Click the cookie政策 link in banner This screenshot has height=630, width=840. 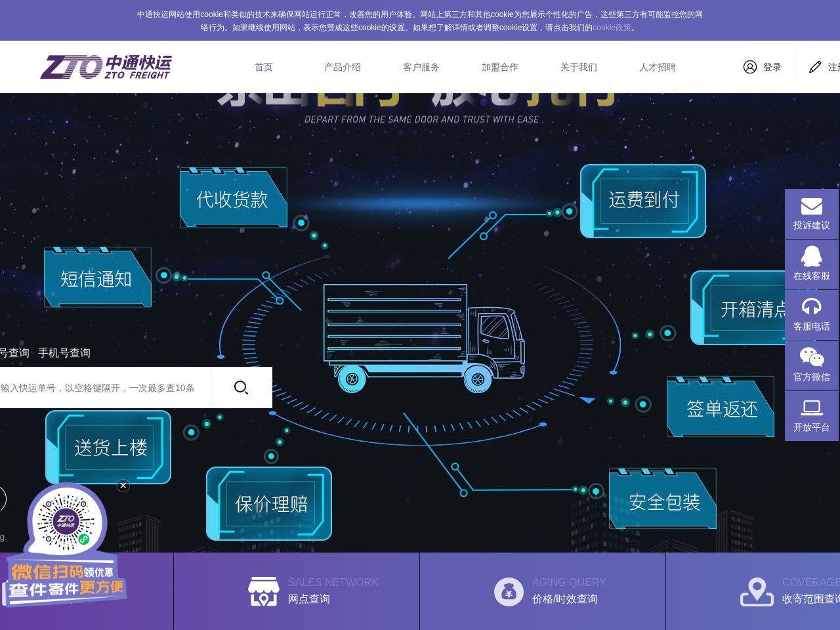point(612,28)
